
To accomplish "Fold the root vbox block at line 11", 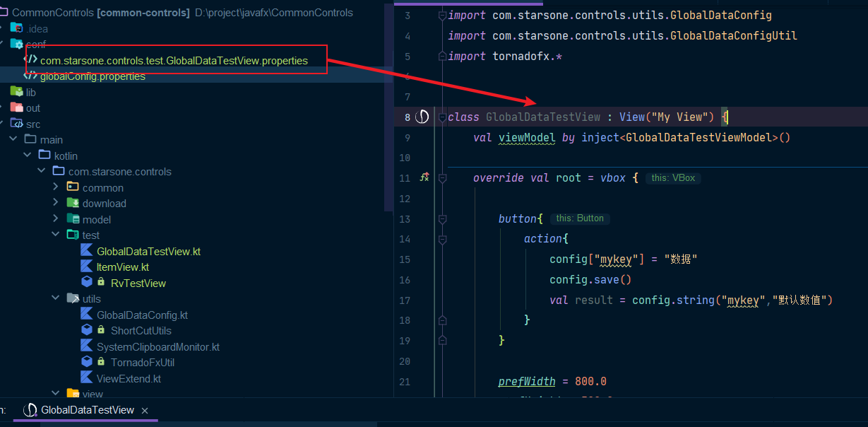I will [442, 178].
